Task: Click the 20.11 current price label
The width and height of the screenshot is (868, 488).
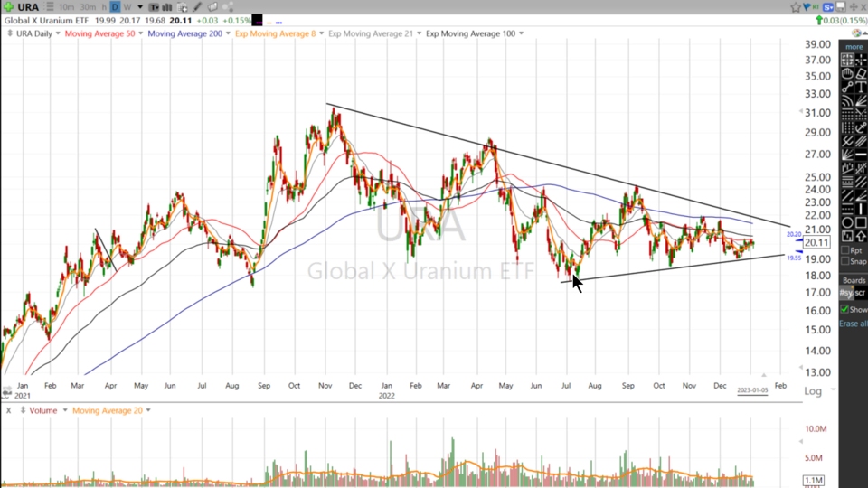Action: (816, 242)
